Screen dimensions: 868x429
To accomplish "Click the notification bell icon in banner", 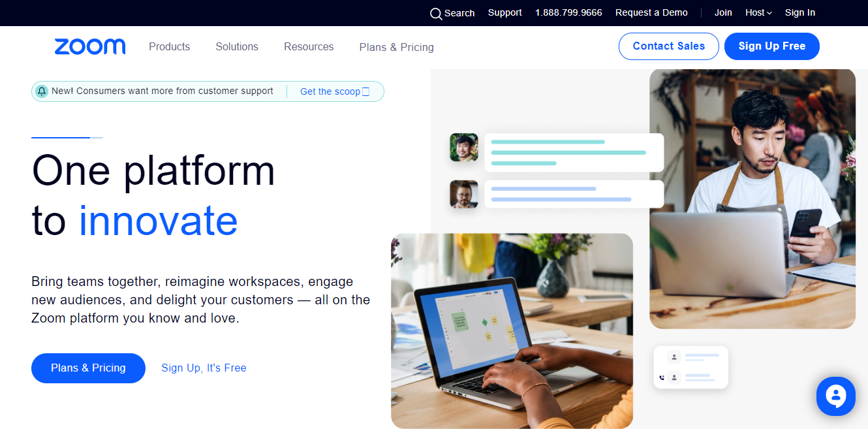I will tap(42, 91).
